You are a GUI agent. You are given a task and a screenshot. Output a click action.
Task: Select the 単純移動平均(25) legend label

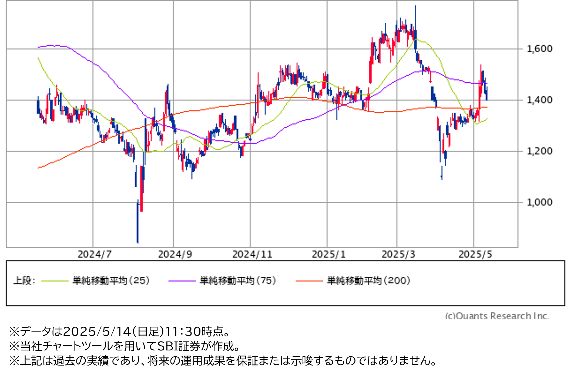(111, 281)
